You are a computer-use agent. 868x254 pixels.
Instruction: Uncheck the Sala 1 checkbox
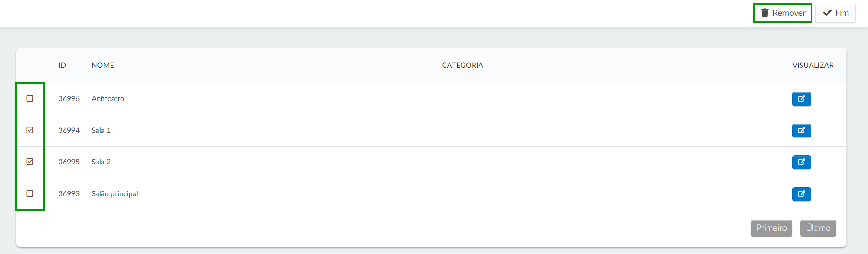click(30, 130)
